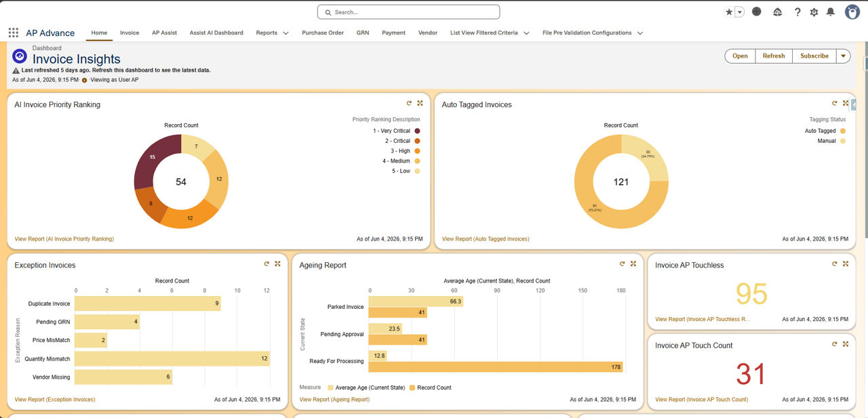The image size is (868, 418).
Task: Open the AP Assist tab
Action: (x=164, y=33)
